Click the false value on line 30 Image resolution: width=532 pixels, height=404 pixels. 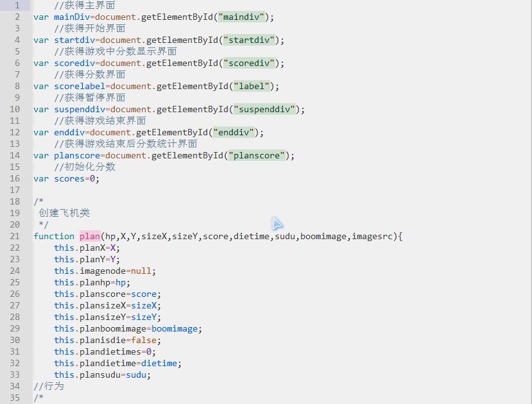144,341
